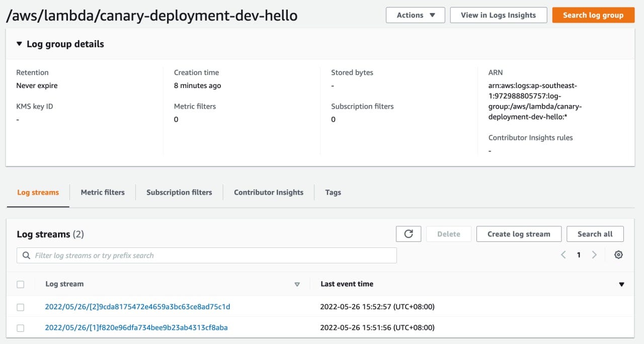Select all log streams via header checkbox
Viewport: 644px width, 344px height.
[21, 284]
